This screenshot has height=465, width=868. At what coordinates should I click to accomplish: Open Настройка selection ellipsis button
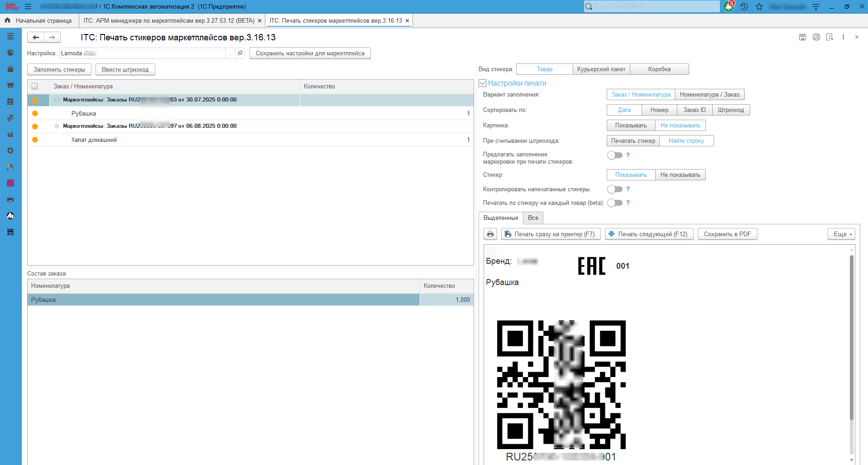[x=230, y=53]
